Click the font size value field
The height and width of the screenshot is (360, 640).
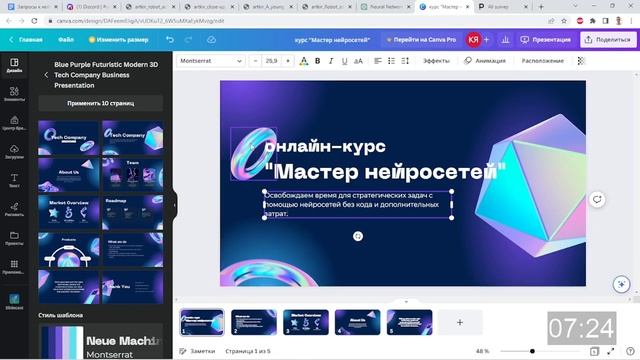(x=271, y=61)
